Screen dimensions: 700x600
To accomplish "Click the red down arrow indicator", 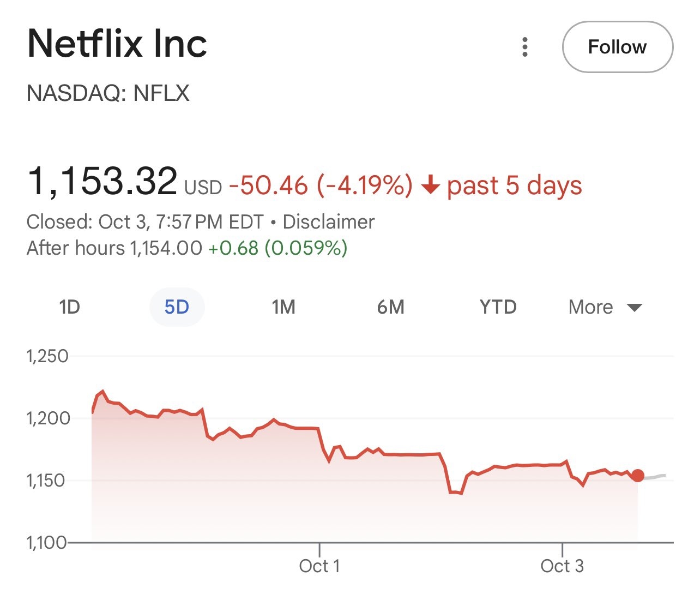I will (x=430, y=186).
